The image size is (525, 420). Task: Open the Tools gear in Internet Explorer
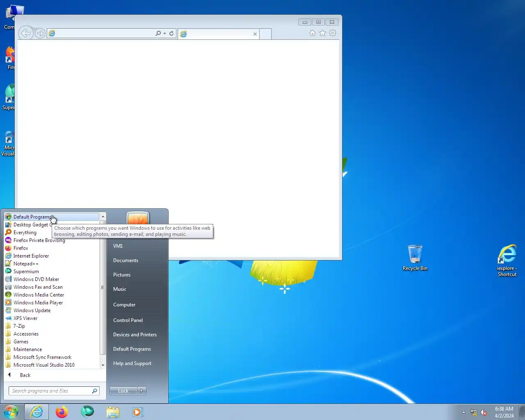(333, 33)
